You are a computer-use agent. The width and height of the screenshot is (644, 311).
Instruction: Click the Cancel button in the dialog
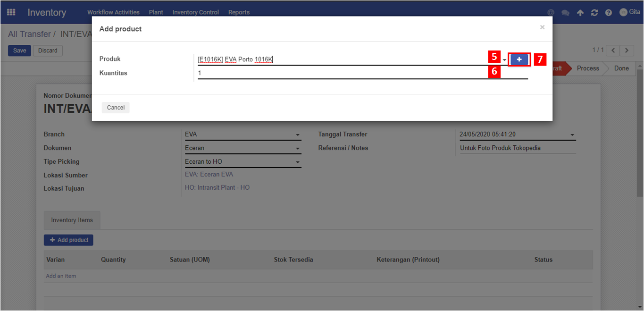116,108
